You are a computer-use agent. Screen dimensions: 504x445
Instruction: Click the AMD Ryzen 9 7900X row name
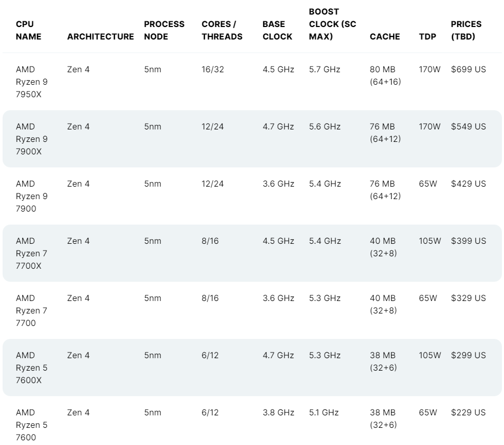(x=32, y=139)
